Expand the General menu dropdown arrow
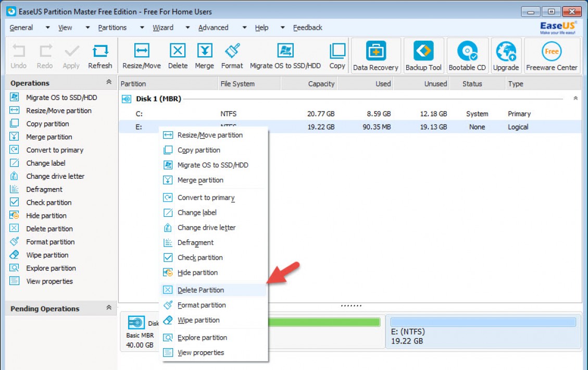Screen dimensions: 588x370 point(47,28)
